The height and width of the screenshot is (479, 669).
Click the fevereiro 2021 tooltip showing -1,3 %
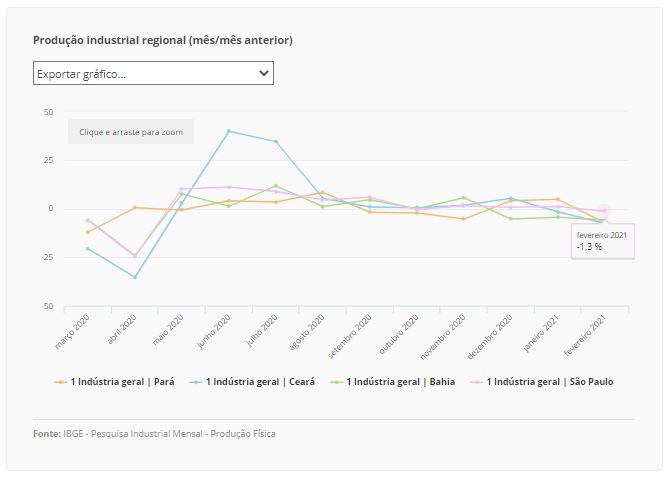point(603,241)
